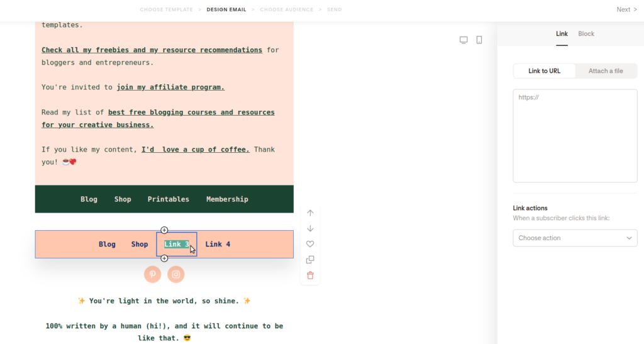The width and height of the screenshot is (644, 344).
Task: Click the https:// URL input field
Action: tap(575, 136)
